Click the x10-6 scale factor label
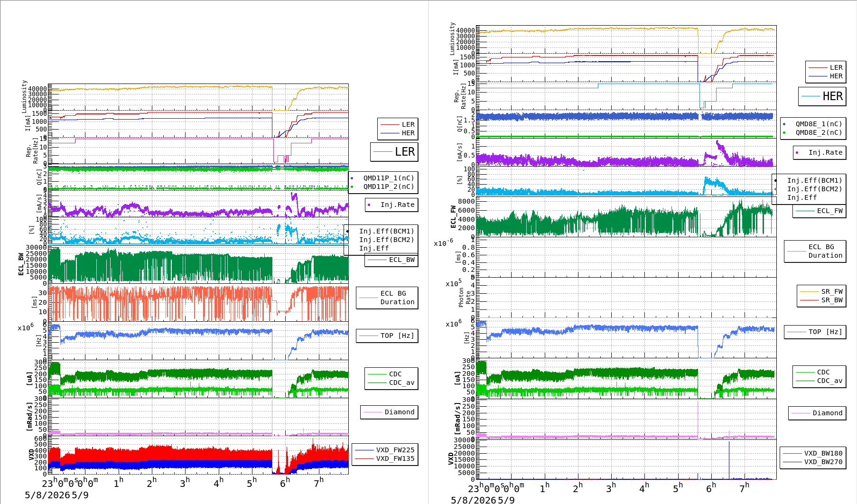Image resolution: width=857 pixels, height=504 pixels. [443, 243]
